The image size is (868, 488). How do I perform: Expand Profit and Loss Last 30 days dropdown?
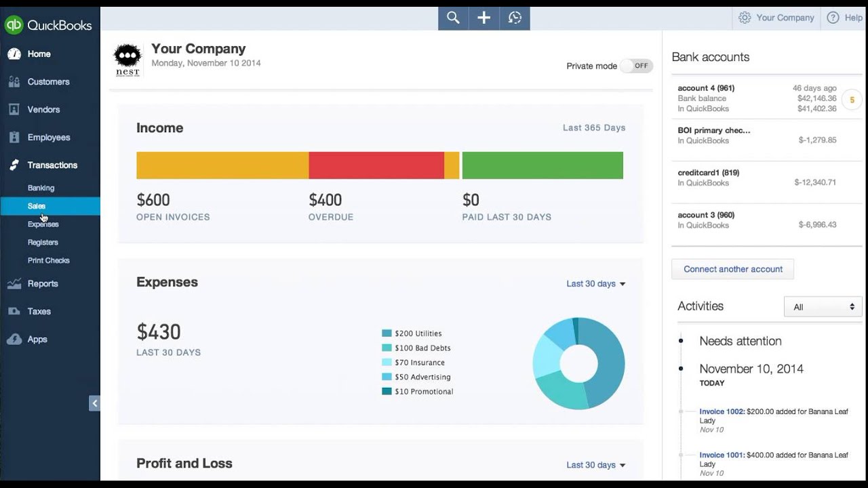[596, 465]
